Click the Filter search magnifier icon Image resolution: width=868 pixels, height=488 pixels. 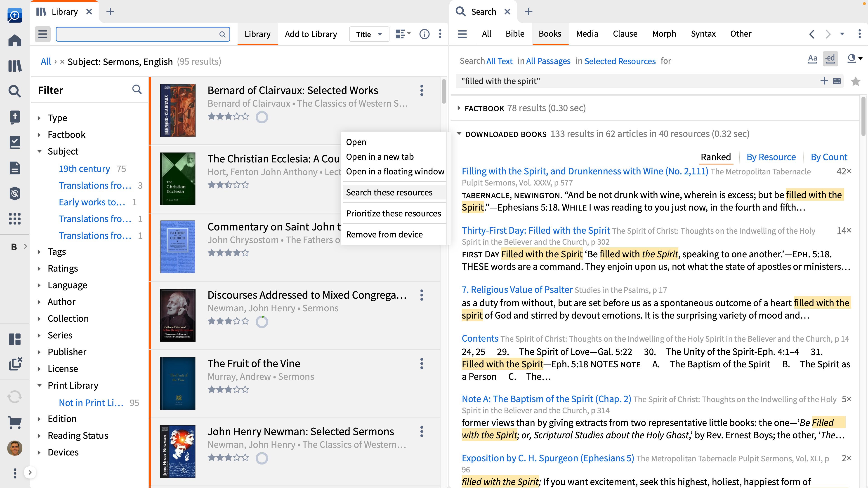(137, 90)
